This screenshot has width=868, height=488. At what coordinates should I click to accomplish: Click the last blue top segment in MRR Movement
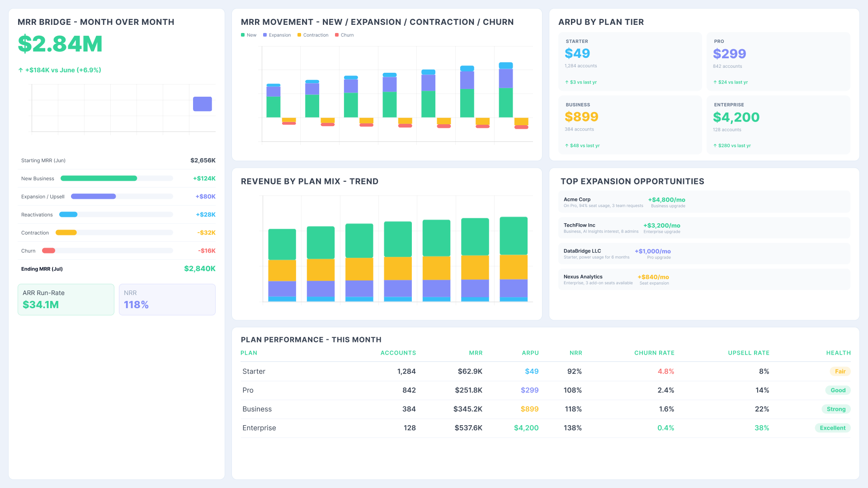tap(506, 66)
